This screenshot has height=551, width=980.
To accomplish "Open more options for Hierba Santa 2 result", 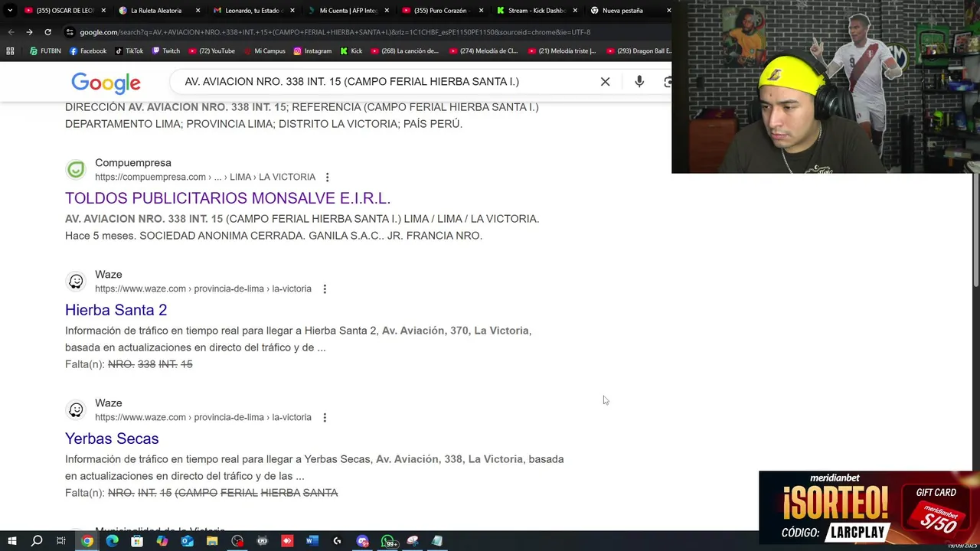I will pos(325,289).
